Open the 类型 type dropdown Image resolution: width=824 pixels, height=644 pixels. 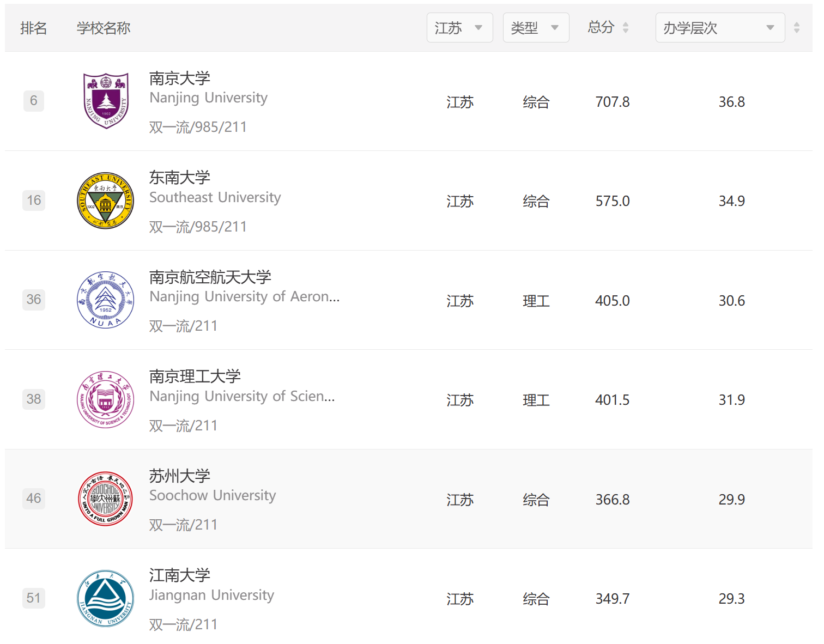536,28
